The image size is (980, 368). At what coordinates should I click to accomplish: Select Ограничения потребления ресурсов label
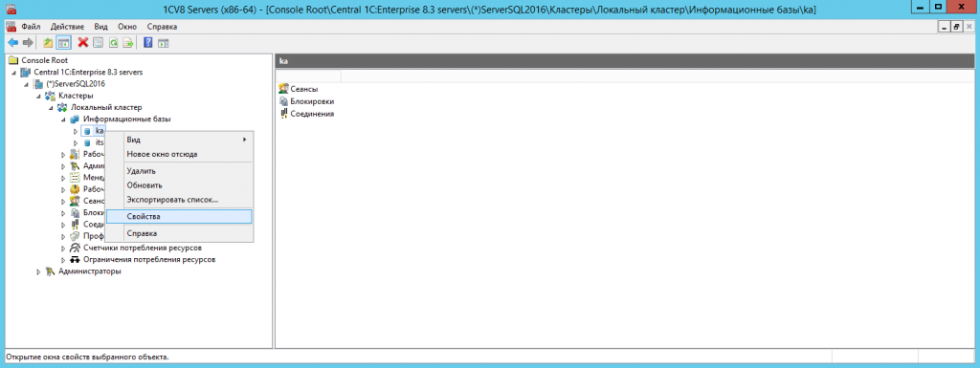click(150, 259)
